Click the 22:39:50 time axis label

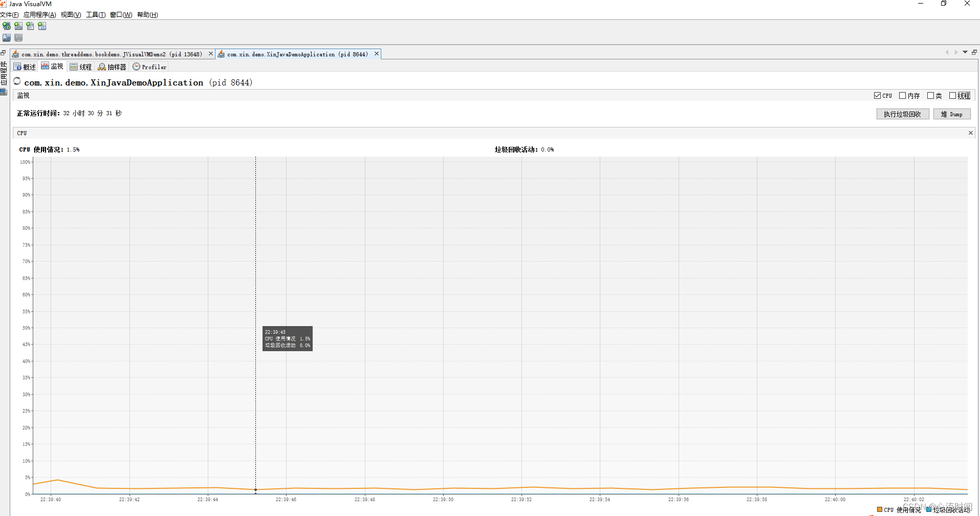[x=443, y=500]
